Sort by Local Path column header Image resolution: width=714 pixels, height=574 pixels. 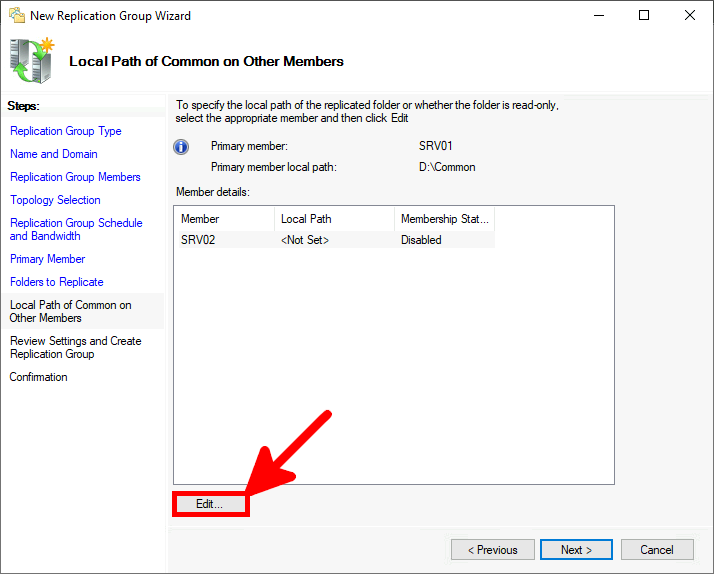tap(334, 219)
